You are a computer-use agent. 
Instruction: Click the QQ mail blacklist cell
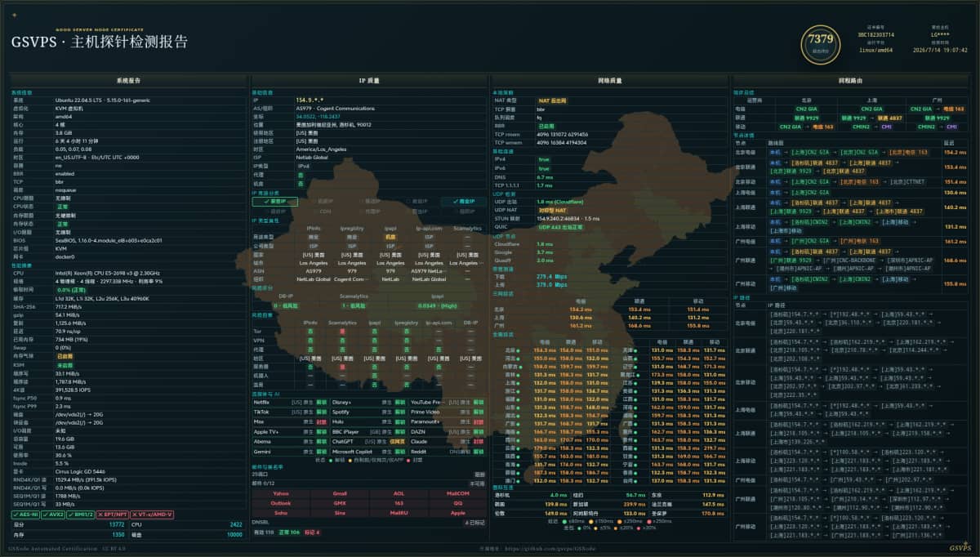[457, 503]
